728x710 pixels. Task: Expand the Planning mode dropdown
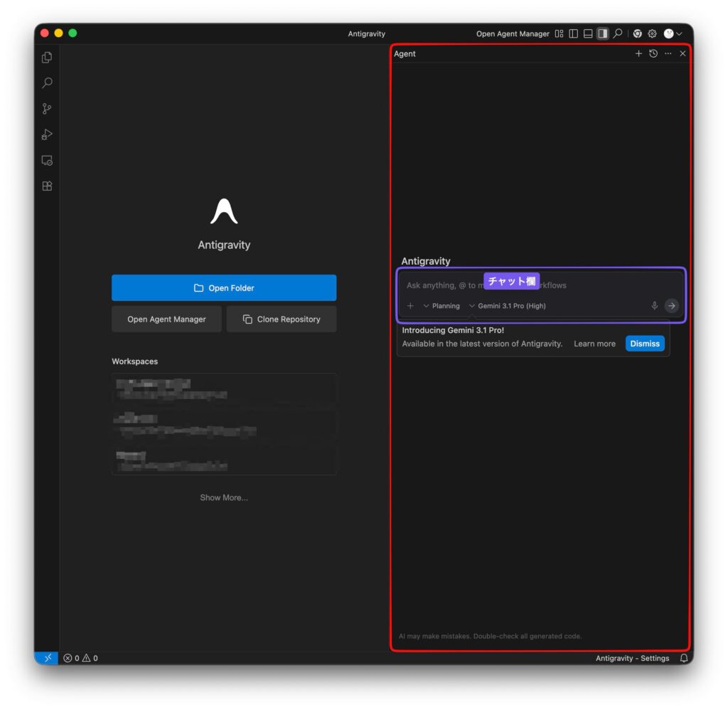tap(441, 306)
